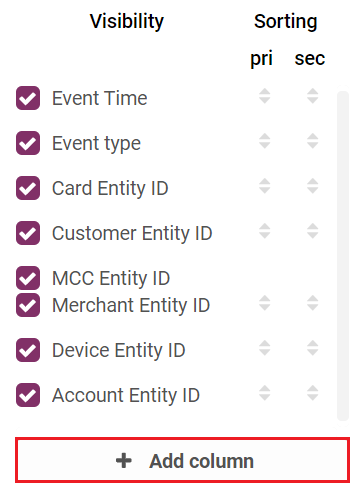Viewport: 362px width, 497px height.
Task: Uncheck Event Time visibility checkbox
Action: pyautogui.click(x=28, y=98)
